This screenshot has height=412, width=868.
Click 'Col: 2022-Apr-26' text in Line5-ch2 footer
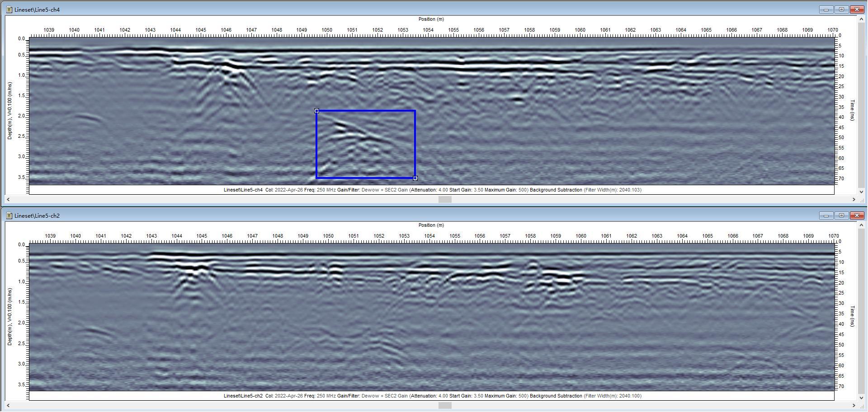[284, 396]
